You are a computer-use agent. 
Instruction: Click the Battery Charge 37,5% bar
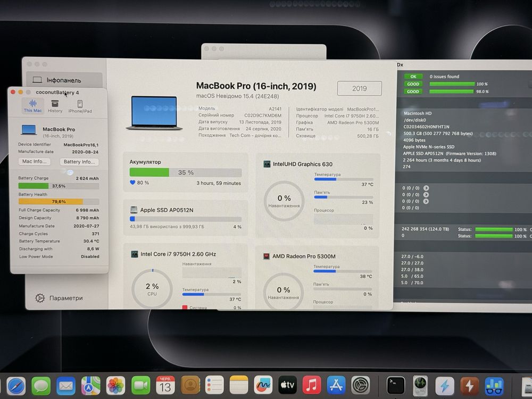[x=59, y=186]
